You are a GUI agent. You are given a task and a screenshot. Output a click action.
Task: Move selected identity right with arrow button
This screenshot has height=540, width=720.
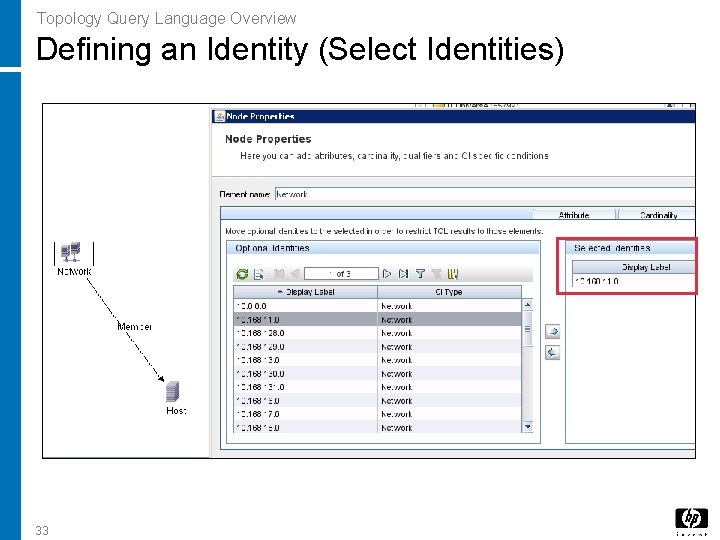click(552, 332)
